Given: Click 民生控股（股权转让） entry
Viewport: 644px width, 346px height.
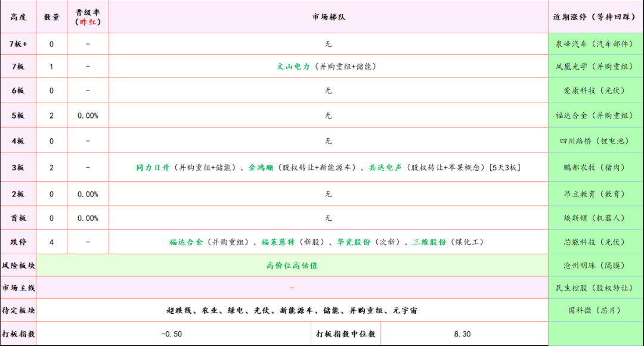Looking at the screenshot, I should coord(595,288).
